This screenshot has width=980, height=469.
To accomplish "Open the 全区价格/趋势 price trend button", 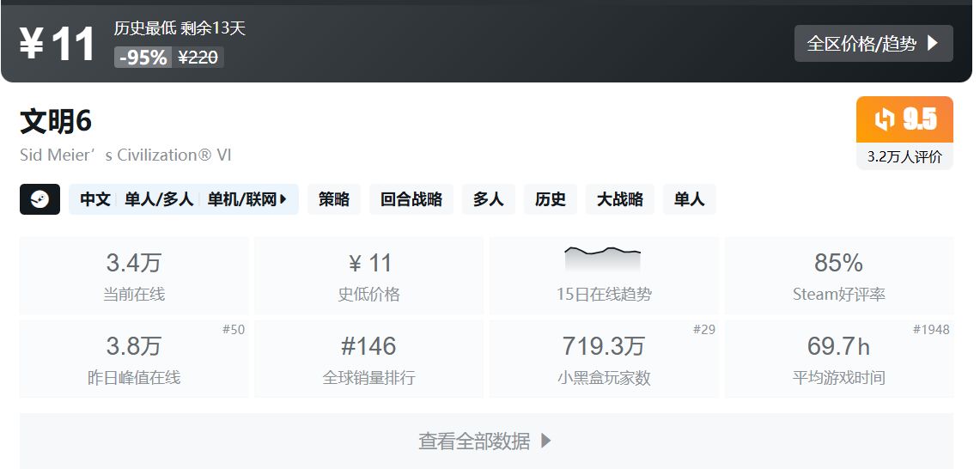I will (873, 43).
